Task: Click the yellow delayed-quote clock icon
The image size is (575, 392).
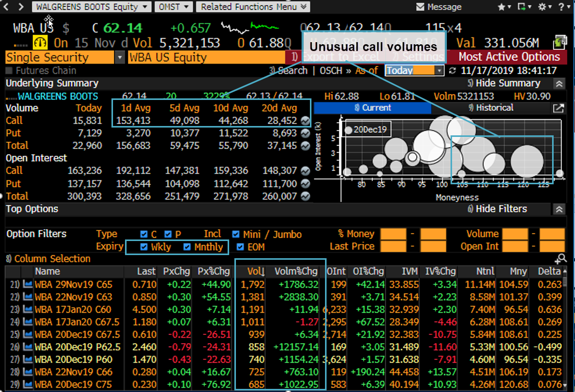Action: coord(40,43)
